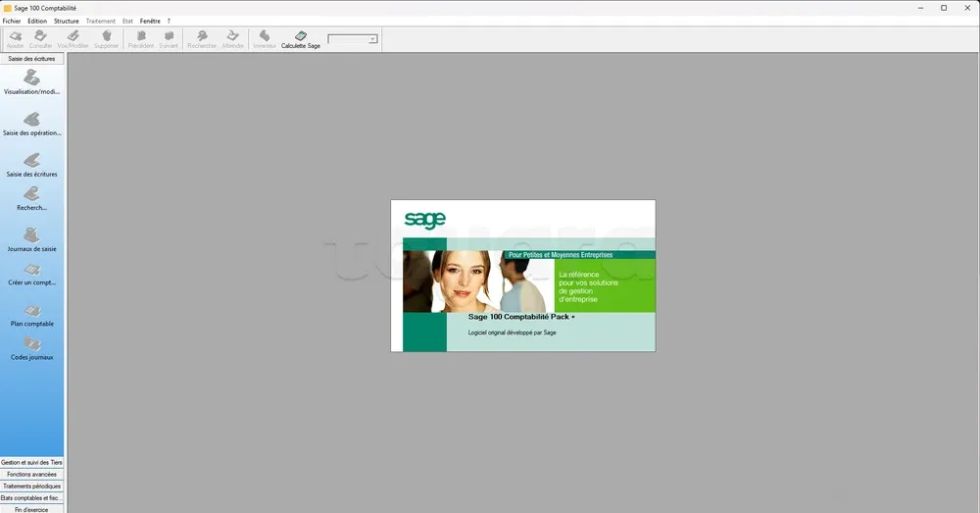Open the empty toolbar combo box
The image size is (980, 513).
(x=353, y=39)
